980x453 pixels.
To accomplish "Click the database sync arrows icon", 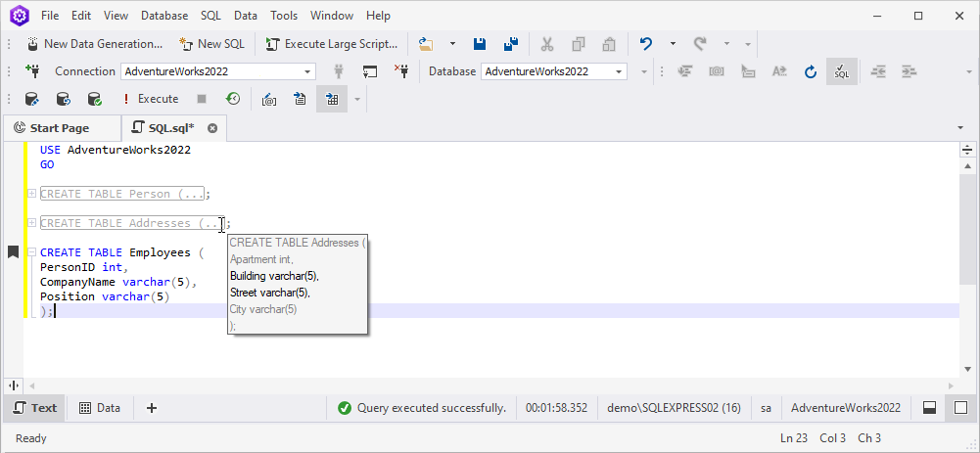I will (x=63, y=99).
